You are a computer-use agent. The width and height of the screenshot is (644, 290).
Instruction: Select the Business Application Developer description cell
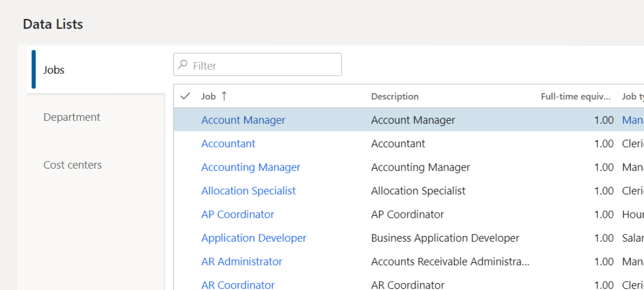click(x=445, y=238)
